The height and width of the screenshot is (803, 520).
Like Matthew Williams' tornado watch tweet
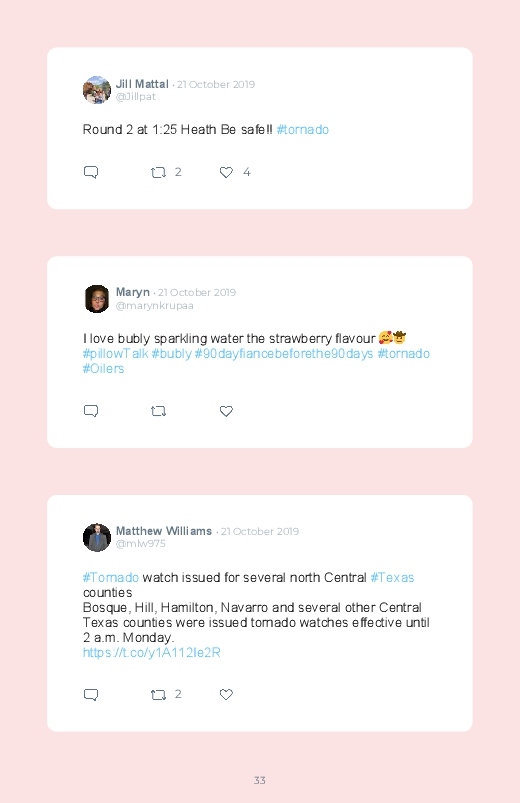pos(226,694)
